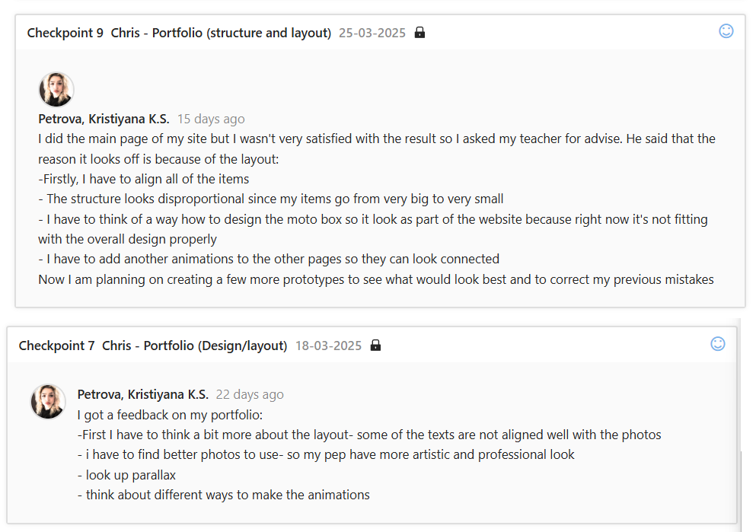This screenshot has width=756, height=532.
Task: Click author name Petrova in "22 days ago" comment
Action: pyautogui.click(x=142, y=394)
